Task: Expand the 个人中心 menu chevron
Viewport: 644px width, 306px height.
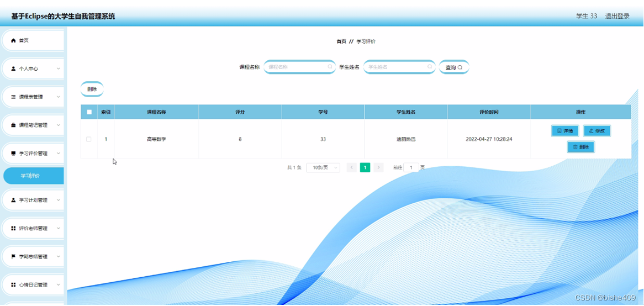Action: click(59, 69)
